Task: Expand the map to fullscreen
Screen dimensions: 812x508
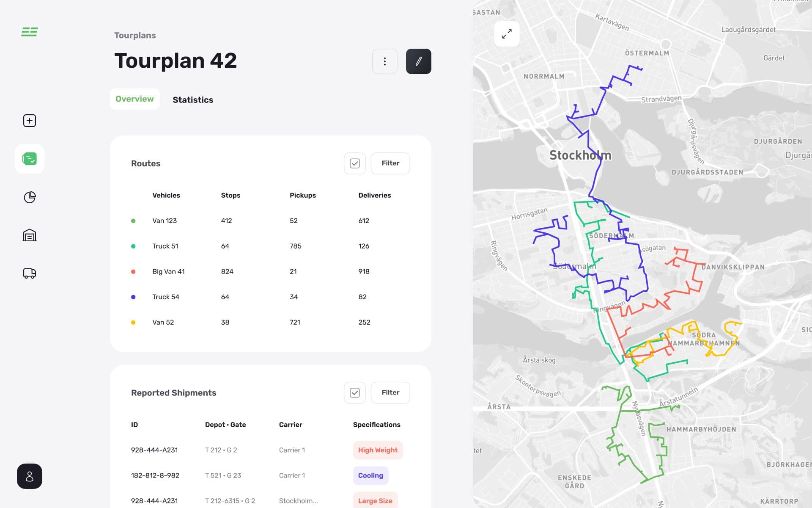Action: click(x=507, y=34)
